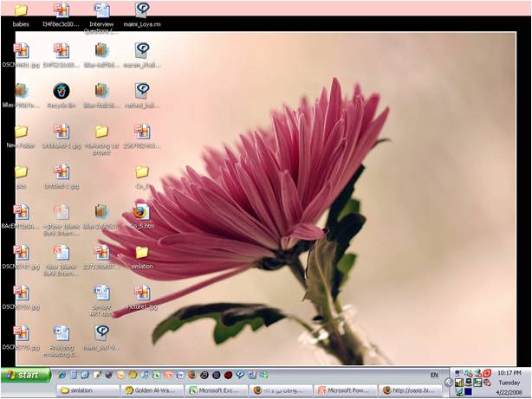Switch to Arabic-titled Firefox taskbar window

pyautogui.click(x=282, y=390)
